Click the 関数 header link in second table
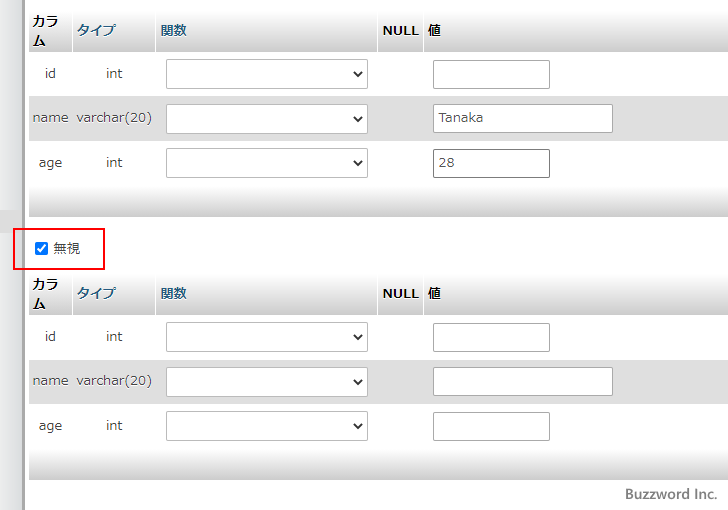728x510 pixels. [x=173, y=293]
